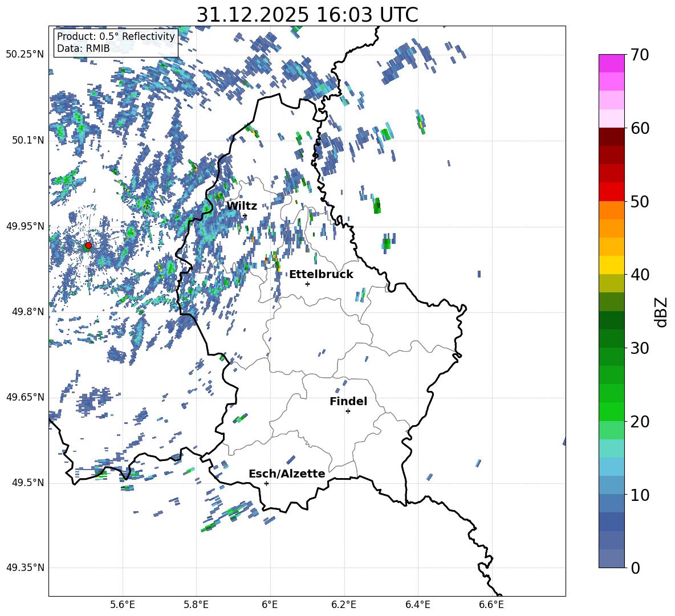Click the colorbar tick label 0
Screen dimensions: 675x616
(636, 568)
